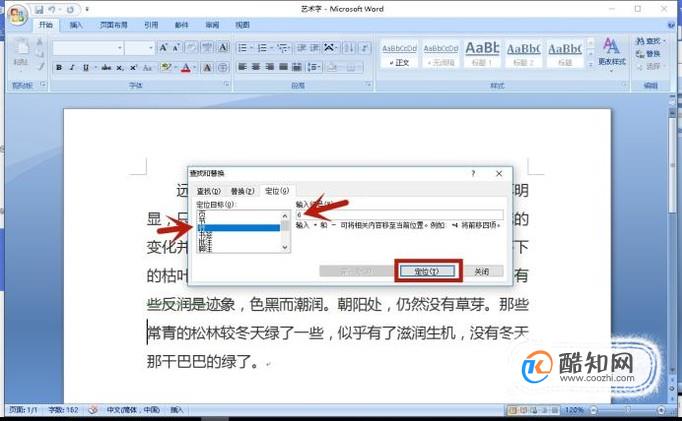Justify text alignment
Screen dimensions: 682x421
(x=283, y=67)
